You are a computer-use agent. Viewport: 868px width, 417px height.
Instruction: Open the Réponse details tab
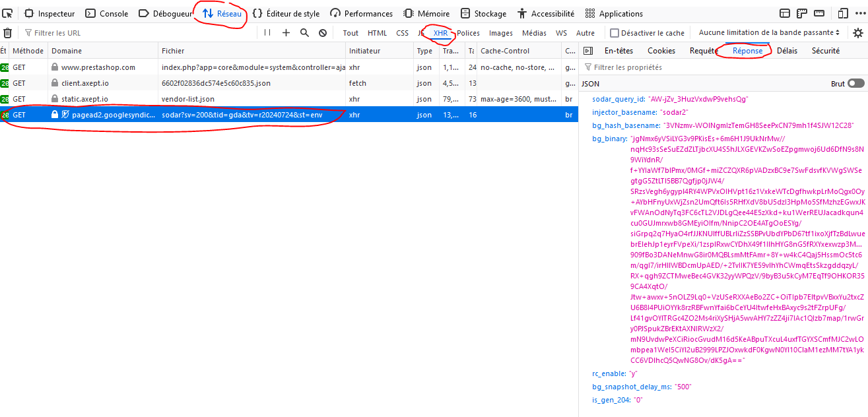click(747, 51)
